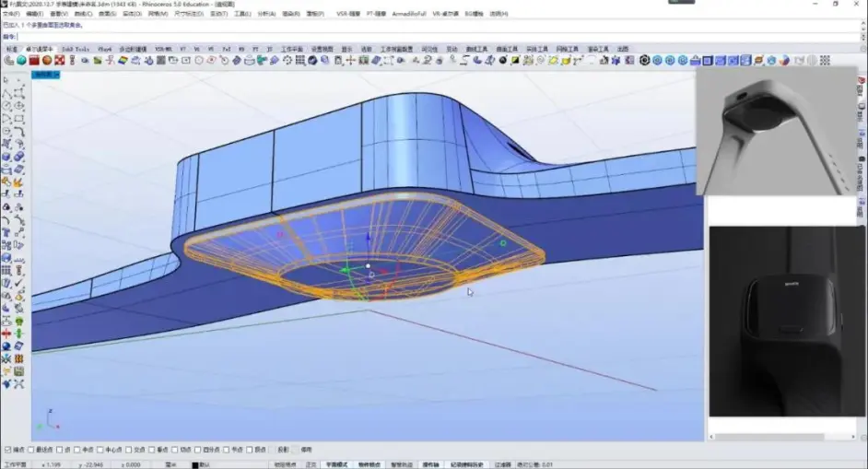868x469 pixels.
Task: Switch to the 工作平面 toolbar tab
Action: [292, 49]
